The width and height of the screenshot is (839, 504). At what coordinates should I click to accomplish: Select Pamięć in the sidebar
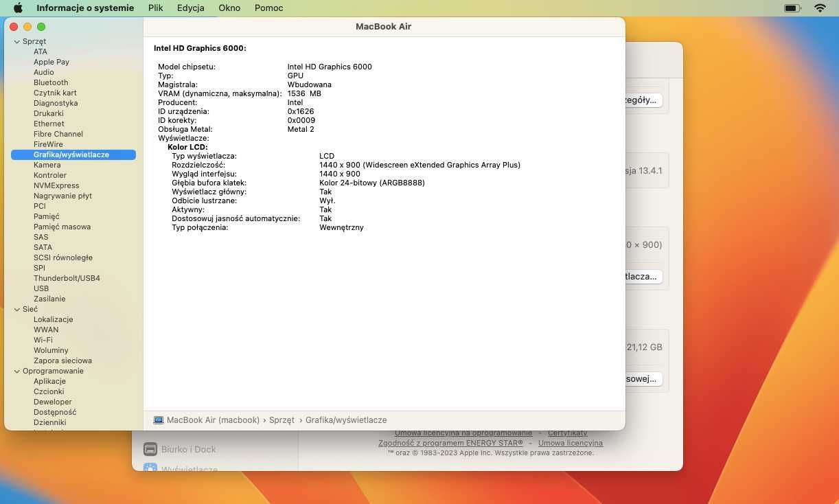click(x=47, y=216)
